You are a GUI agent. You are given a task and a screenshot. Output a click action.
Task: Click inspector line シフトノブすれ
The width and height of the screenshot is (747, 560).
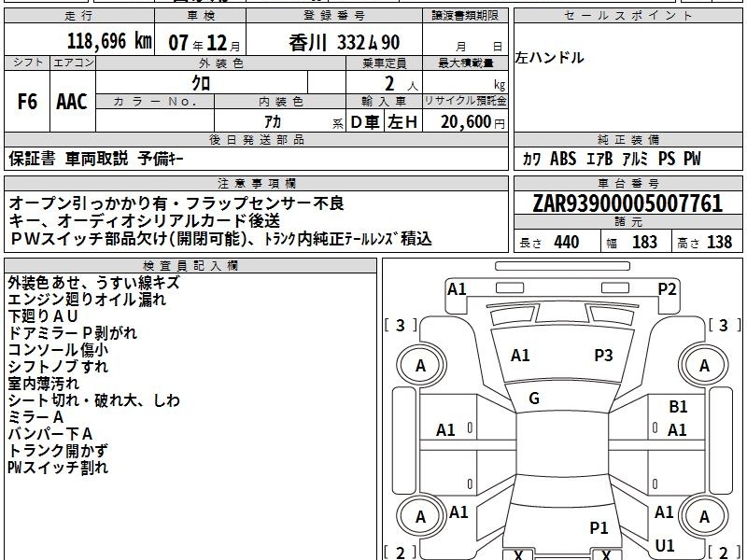coord(58,367)
